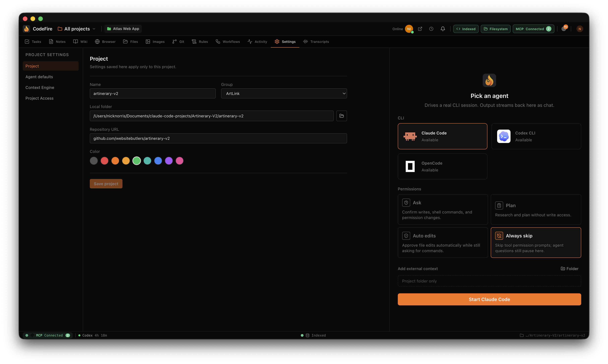
Task: Click the Filesystem status badge
Action: (x=496, y=29)
